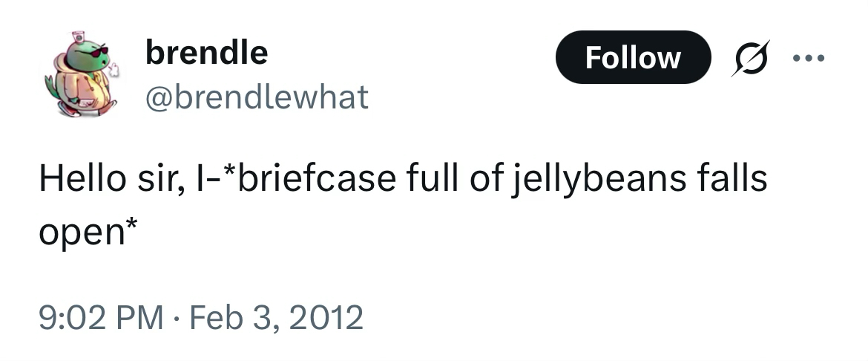The image size is (868, 361).
Task: Open the brendle display name link
Action: [206, 53]
